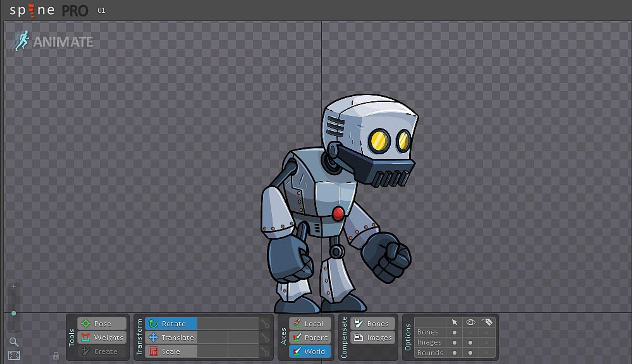
Task: Switch axes to Parent
Action: [x=310, y=337]
